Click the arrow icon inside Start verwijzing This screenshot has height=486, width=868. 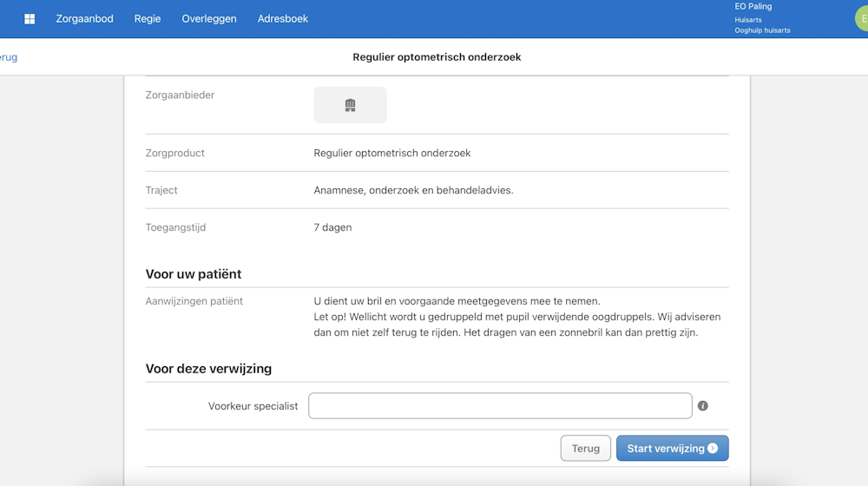coord(713,449)
